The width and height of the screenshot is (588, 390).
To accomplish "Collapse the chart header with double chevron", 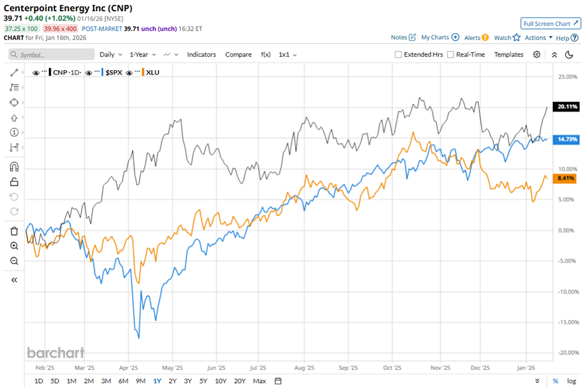I will coord(554,55).
